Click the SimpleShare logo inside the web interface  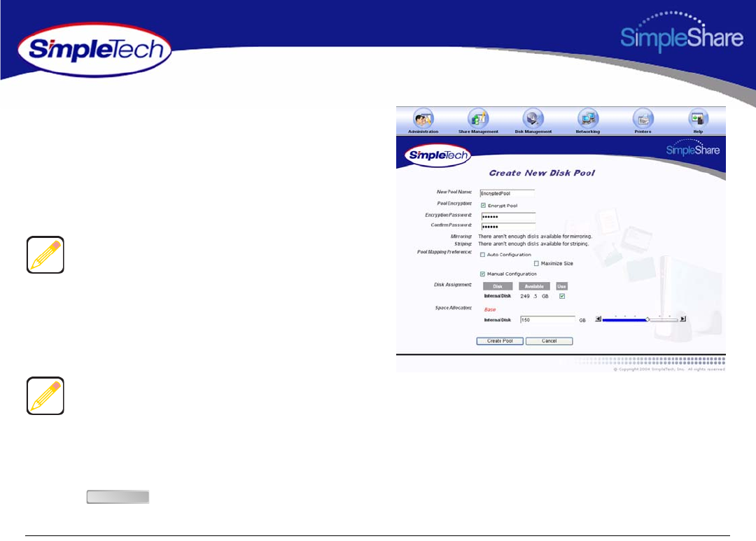coord(693,148)
